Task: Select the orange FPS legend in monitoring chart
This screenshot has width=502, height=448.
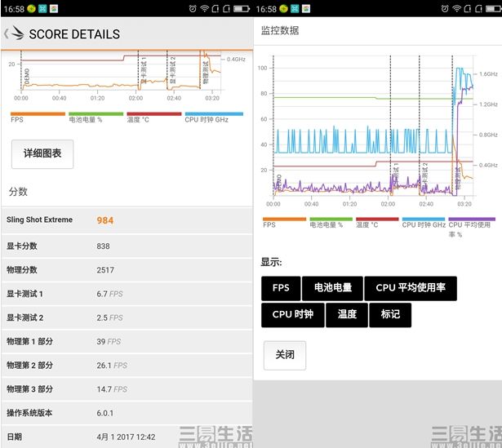Action: tap(284, 220)
